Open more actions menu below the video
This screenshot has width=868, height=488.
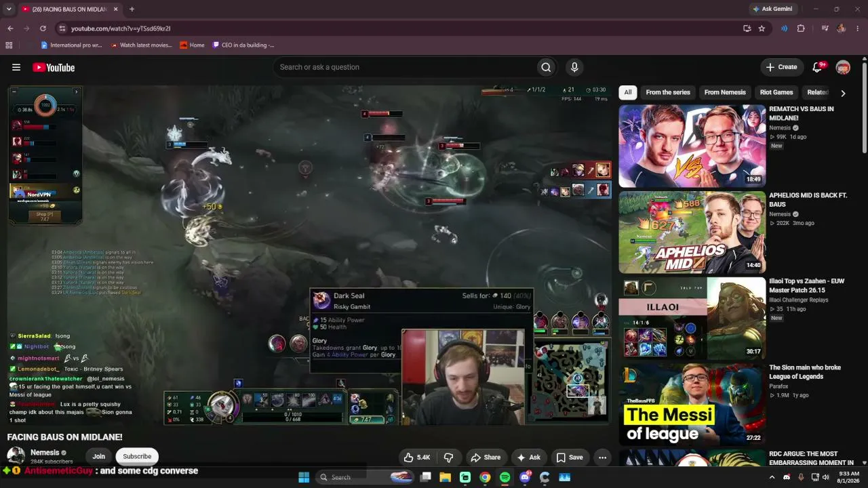pyautogui.click(x=602, y=457)
